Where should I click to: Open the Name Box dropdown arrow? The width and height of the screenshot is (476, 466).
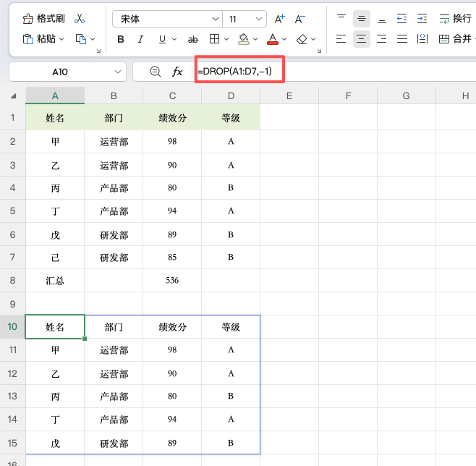[118, 72]
